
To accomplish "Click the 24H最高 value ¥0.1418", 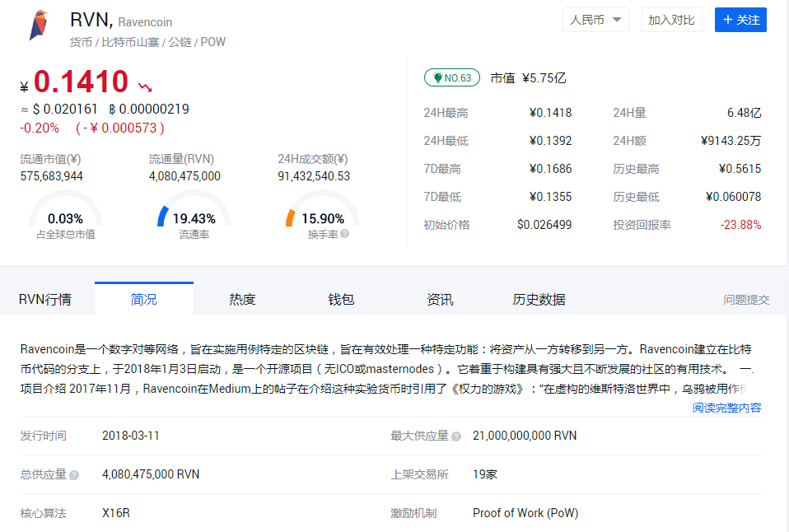I will [x=550, y=113].
